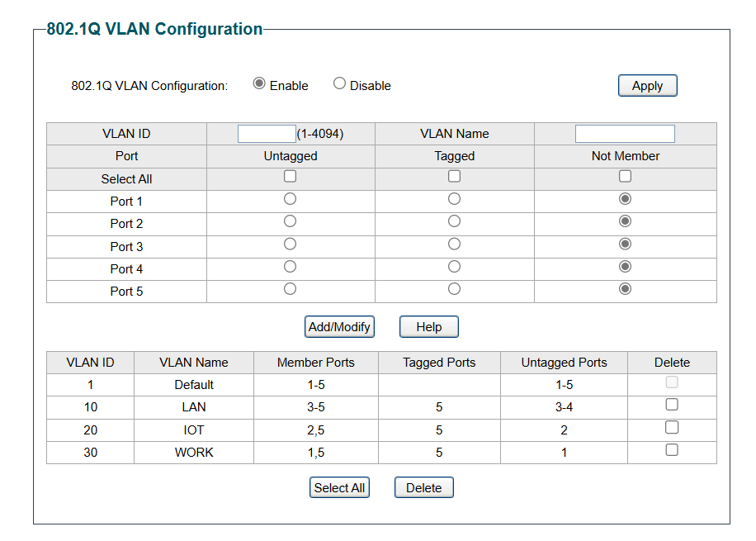Click the Add/Modify button
The image size is (756, 541).
pos(339,327)
